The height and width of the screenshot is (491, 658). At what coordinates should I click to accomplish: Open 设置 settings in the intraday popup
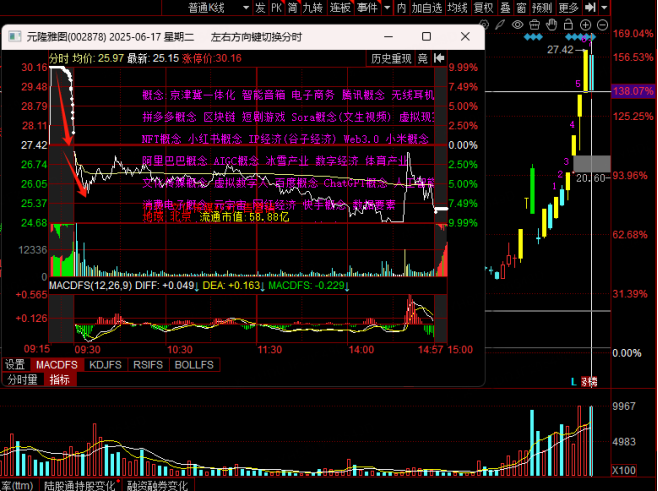coord(15,365)
